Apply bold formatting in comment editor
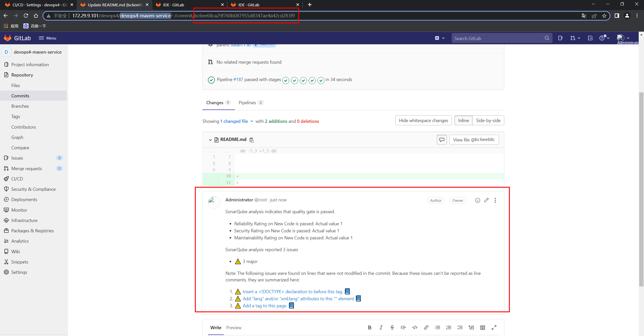 tap(370, 327)
